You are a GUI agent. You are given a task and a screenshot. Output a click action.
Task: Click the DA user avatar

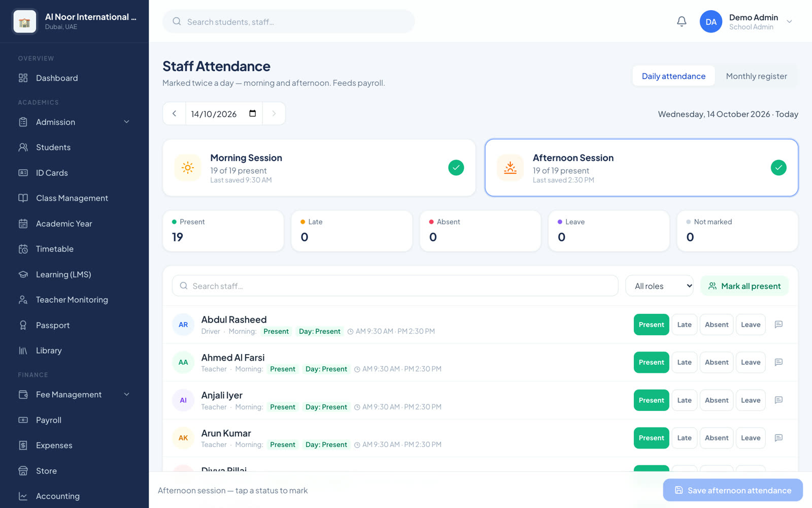click(711, 22)
